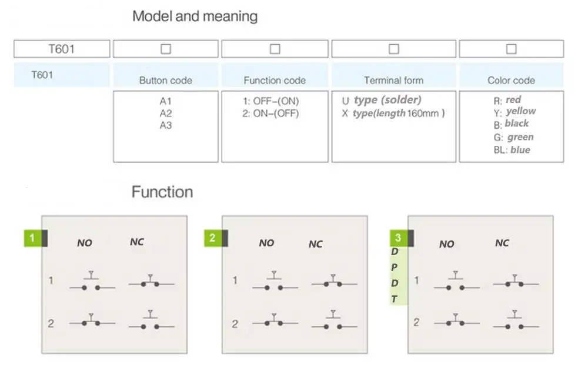Check the box above Button code
This screenshot has height=368, width=588.
click(166, 49)
